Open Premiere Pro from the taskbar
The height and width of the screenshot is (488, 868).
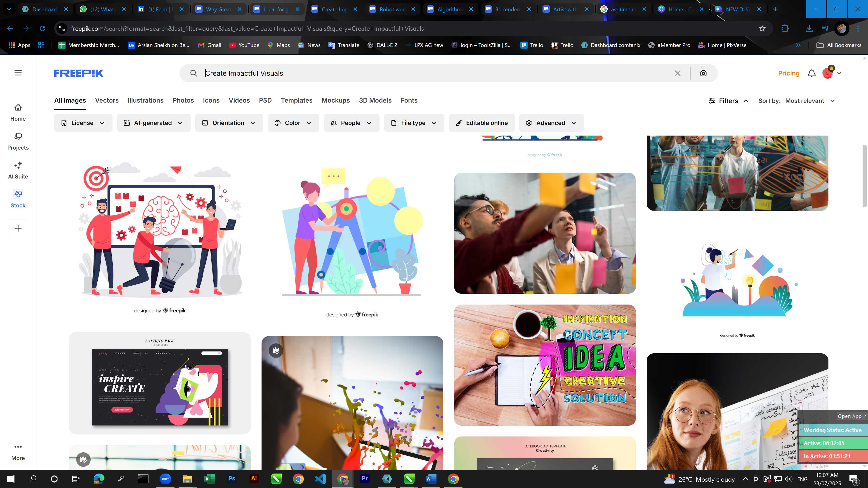coord(365,479)
